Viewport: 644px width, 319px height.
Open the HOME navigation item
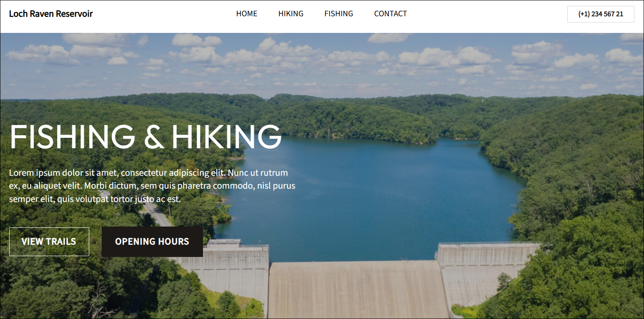pyautogui.click(x=247, y=14)
